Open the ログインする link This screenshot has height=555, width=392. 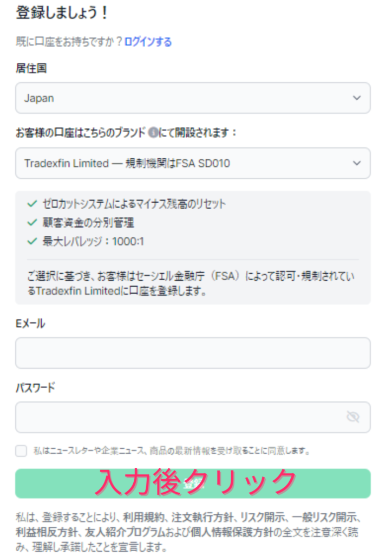coord(147,41)
